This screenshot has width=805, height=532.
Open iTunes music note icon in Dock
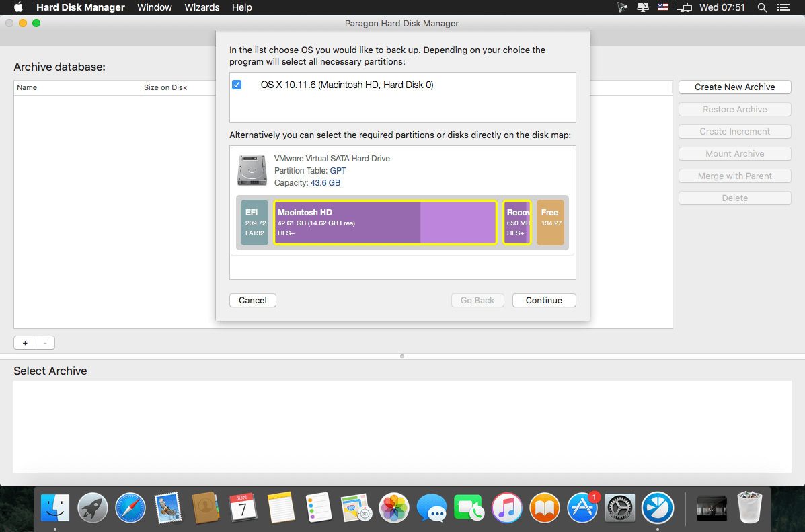(x=506, y=508)
